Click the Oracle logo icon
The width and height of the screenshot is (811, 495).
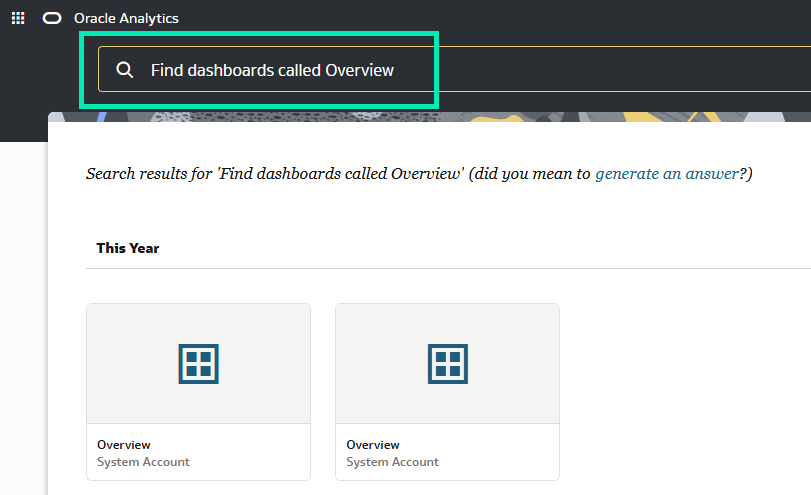coord(52,18)
